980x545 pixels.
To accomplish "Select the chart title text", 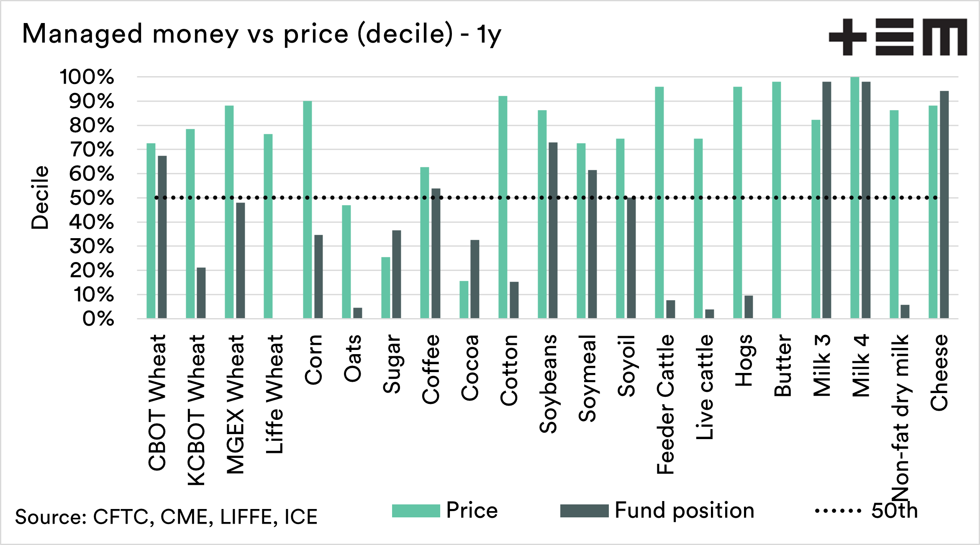I will tap(262, 34).
